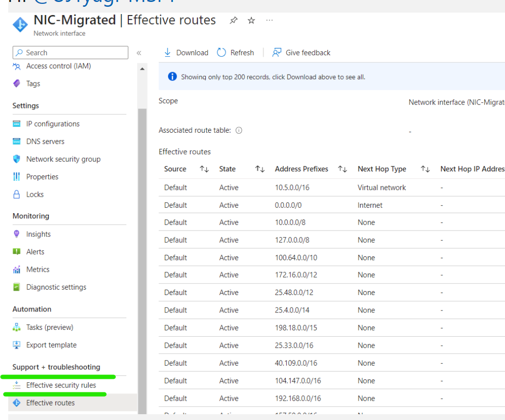
Task: Click the Access control (IAM) icon
Action: pyautogui.click(x=16, y=66)
